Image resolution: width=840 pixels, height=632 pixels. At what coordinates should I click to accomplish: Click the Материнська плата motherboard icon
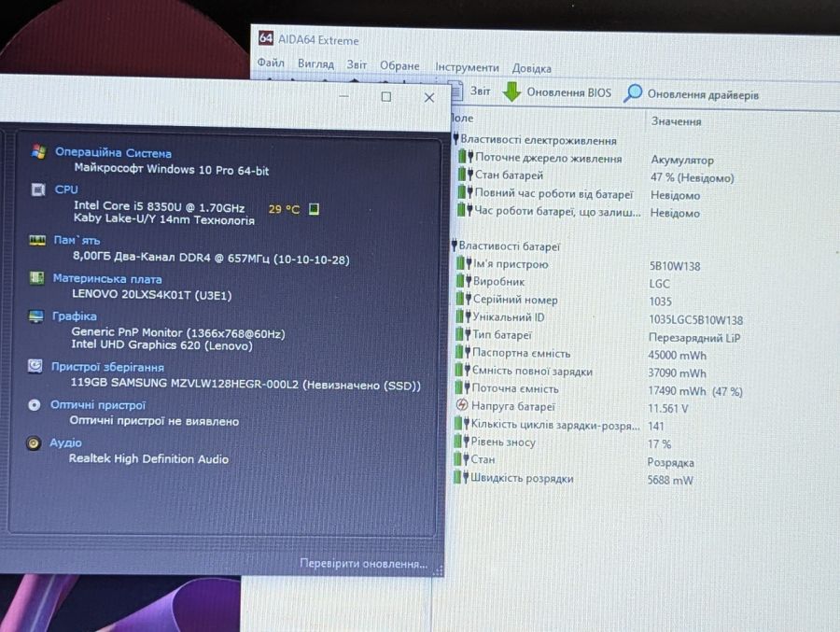coord(36,277)
